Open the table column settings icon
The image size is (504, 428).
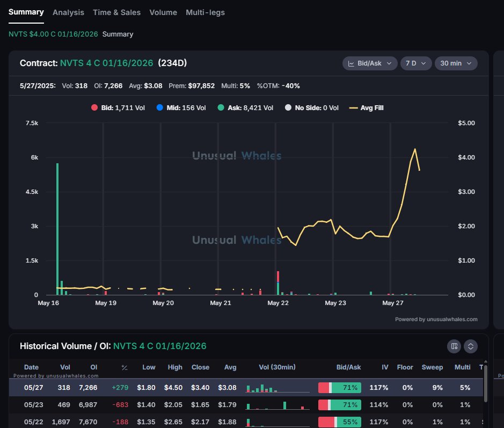(454, 346)
